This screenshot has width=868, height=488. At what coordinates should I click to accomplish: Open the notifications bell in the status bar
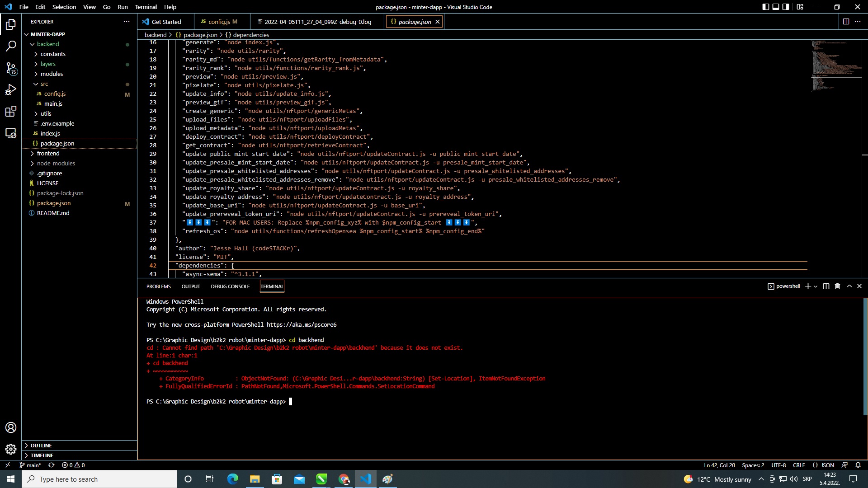pos(858,465)
